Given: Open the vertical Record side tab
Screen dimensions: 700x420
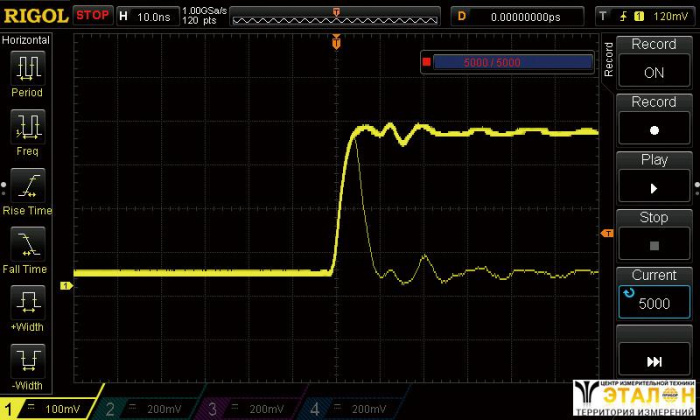Looking at the screenshot, I should [609, 60].
